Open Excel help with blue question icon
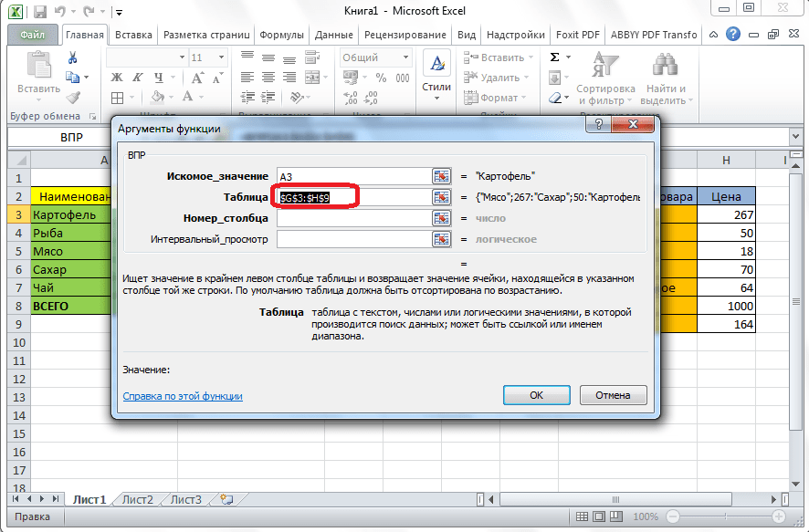 click(733, 35)
